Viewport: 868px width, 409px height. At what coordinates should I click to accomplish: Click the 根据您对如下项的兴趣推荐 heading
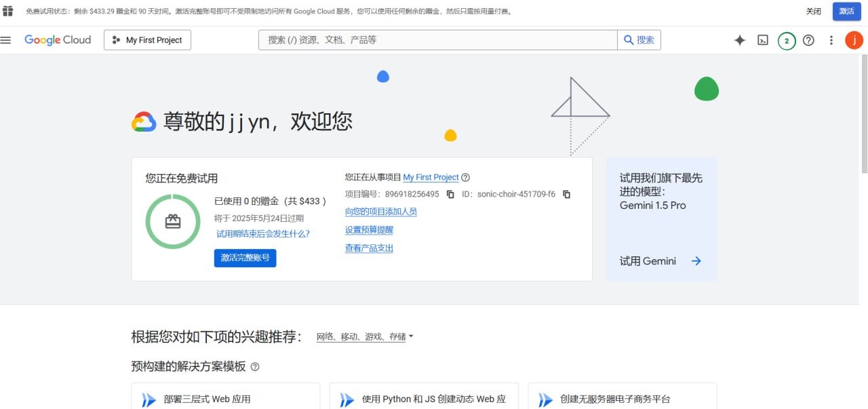[216, 336]
